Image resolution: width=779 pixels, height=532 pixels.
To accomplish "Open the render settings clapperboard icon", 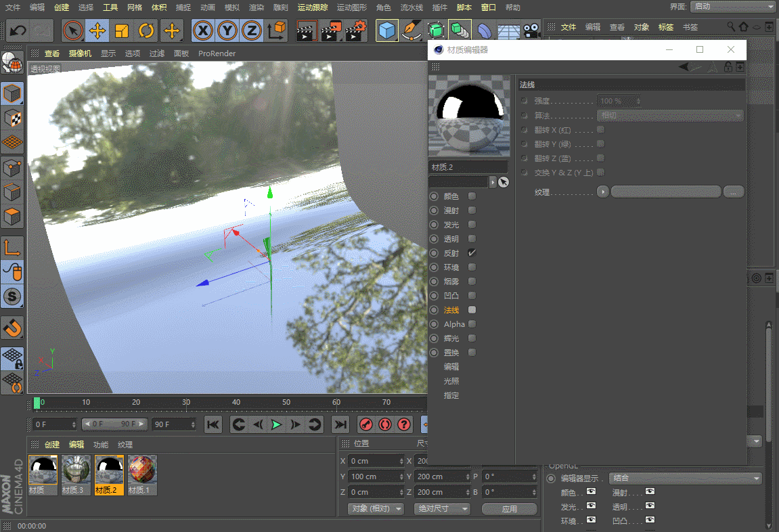I will pyautogui.click(x=356, y=31).
